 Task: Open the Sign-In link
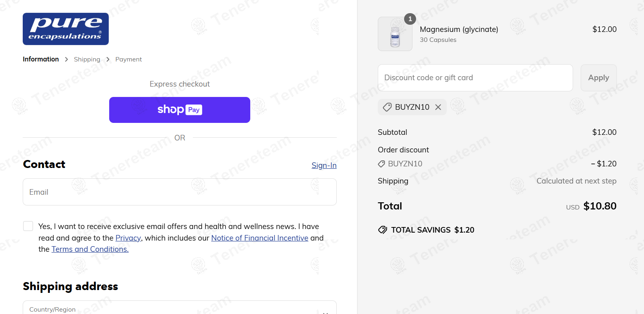pos(324,165)
